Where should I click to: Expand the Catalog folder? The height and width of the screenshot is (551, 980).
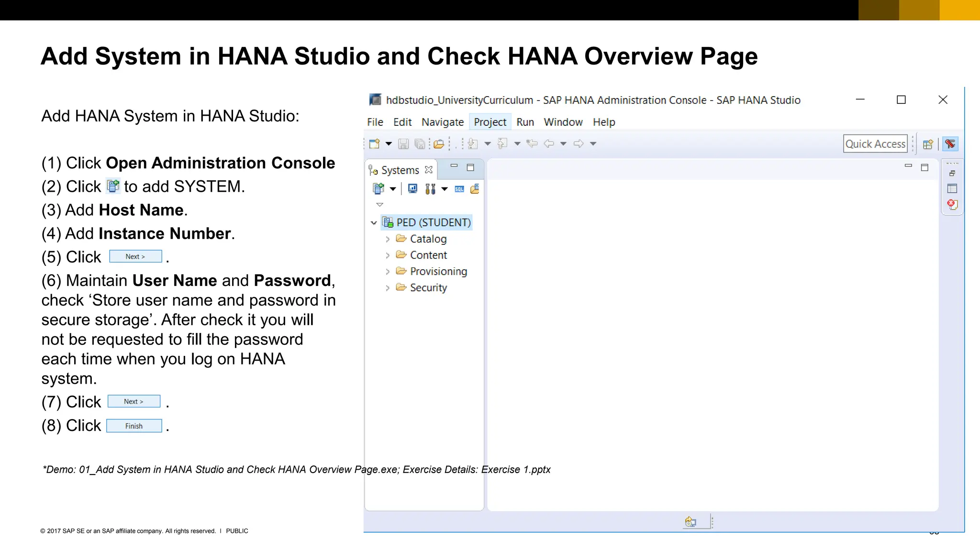(388, 239)
